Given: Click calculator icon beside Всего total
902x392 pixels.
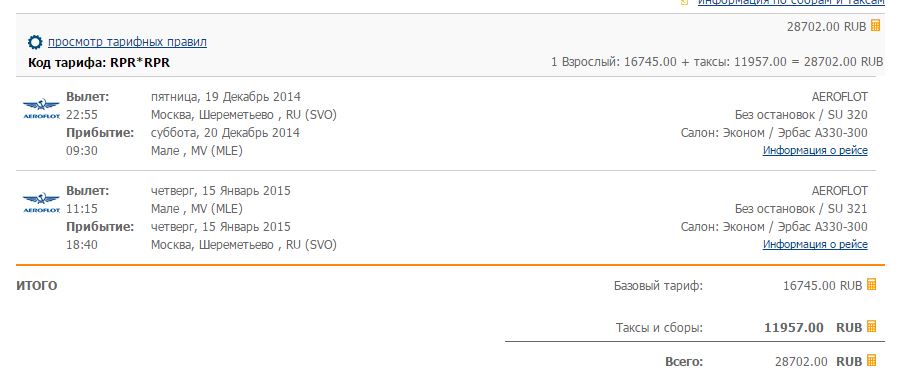Looking at the screenshot, I should (x=872, y=360).
